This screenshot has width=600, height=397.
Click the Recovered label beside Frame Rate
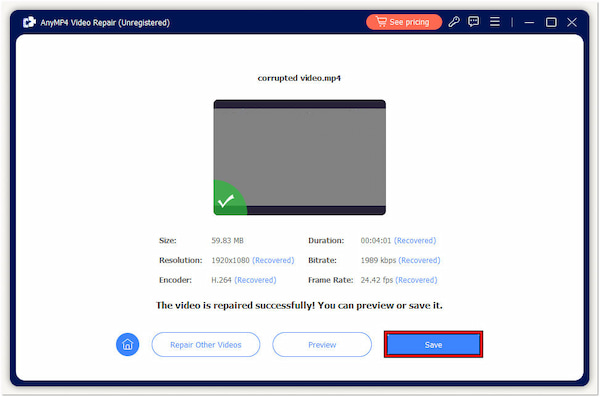416,280
